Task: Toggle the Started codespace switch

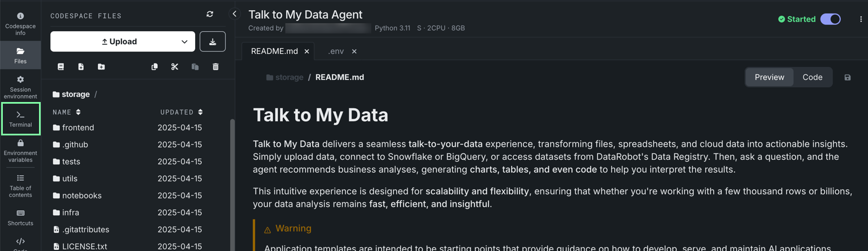Action: point(830,19)
